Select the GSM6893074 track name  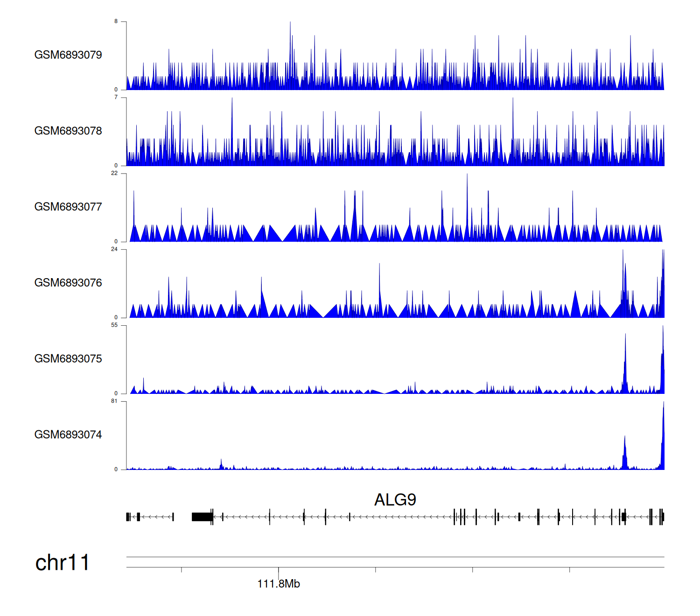(x=68, y=435)
